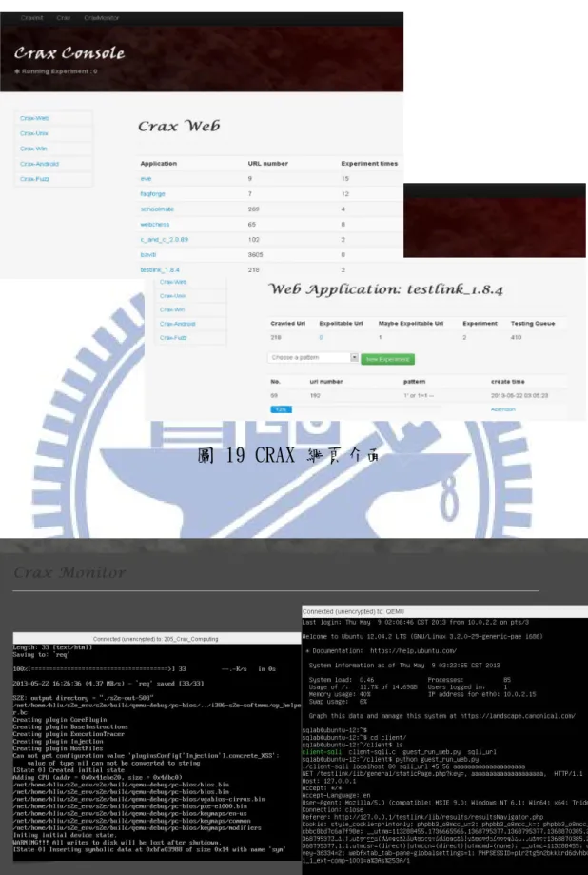This screenshot has height=875, width=588.
Task: Click the Crax Monitor heading
Action: tap(69, 572)
